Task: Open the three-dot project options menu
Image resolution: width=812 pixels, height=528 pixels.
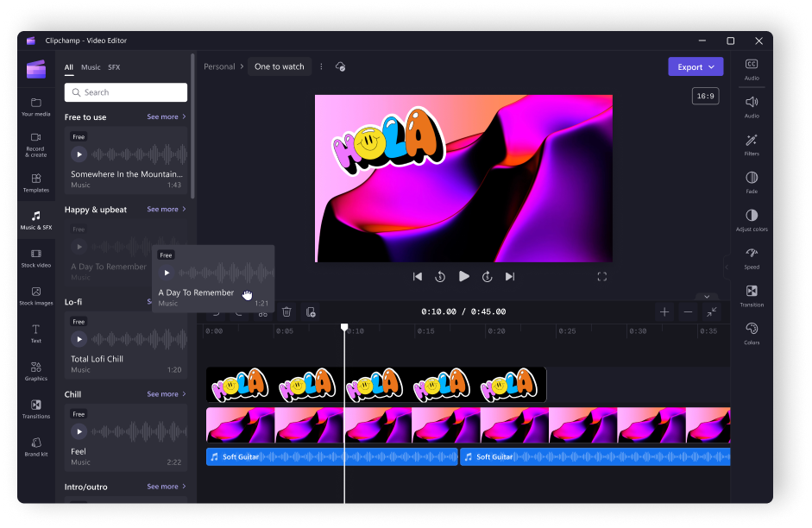Action: [321, 66]
